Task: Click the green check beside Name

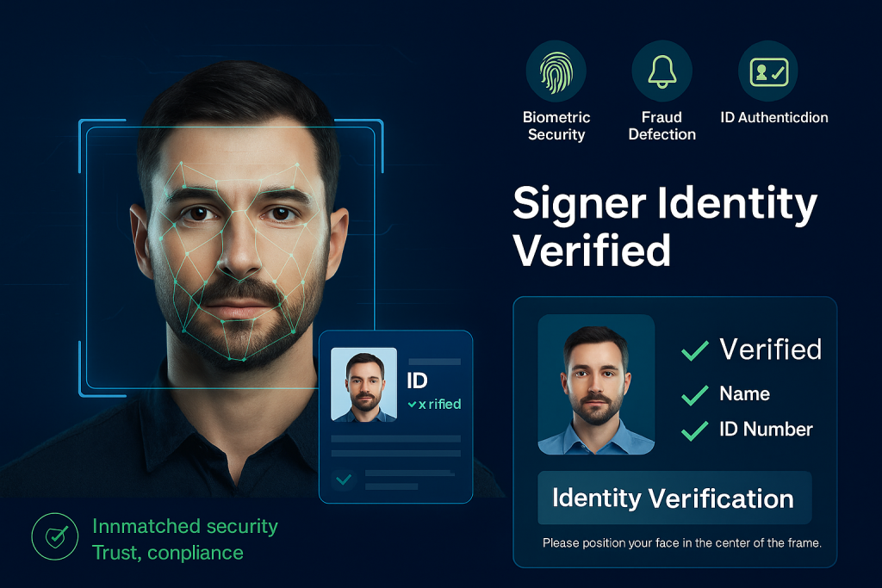Action: coord(695,395)
